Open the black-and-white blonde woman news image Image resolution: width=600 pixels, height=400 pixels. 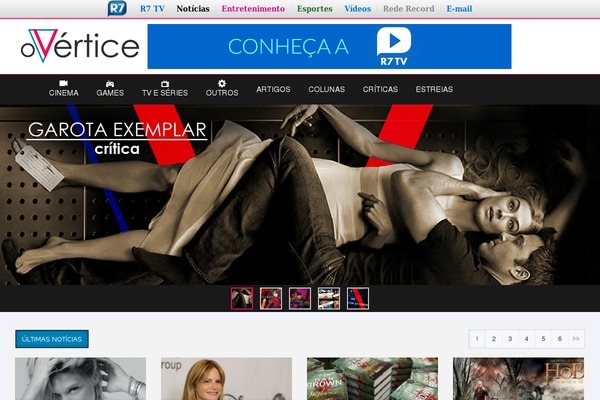(x=80, y=379)
